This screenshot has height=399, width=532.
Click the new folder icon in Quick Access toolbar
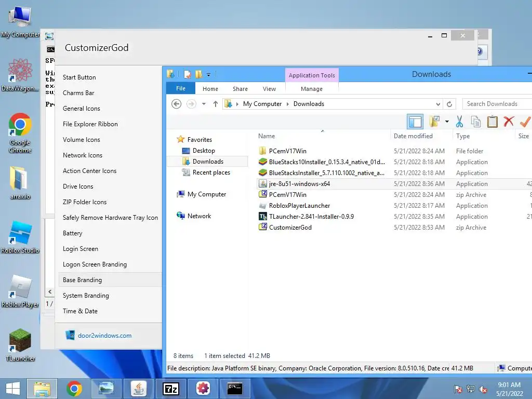click(198, 74)
